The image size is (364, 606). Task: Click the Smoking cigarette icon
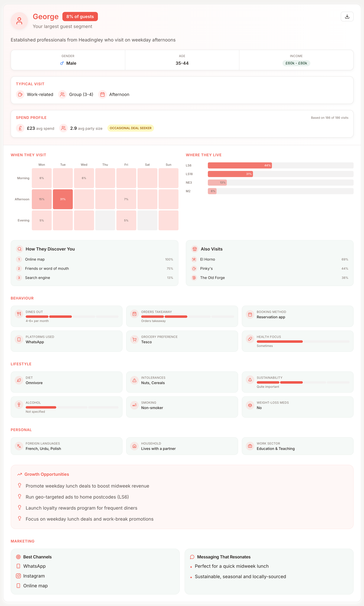tap(134, 405)
